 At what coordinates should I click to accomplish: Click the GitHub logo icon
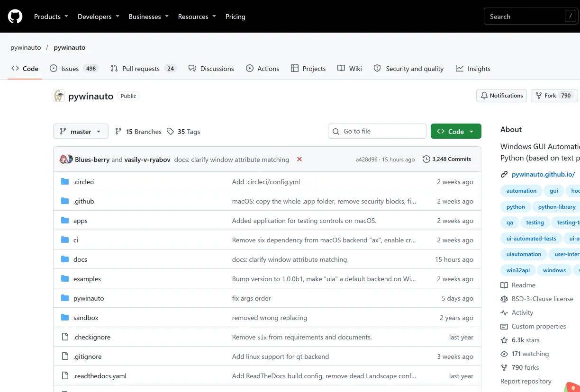(x=15, y=17)
